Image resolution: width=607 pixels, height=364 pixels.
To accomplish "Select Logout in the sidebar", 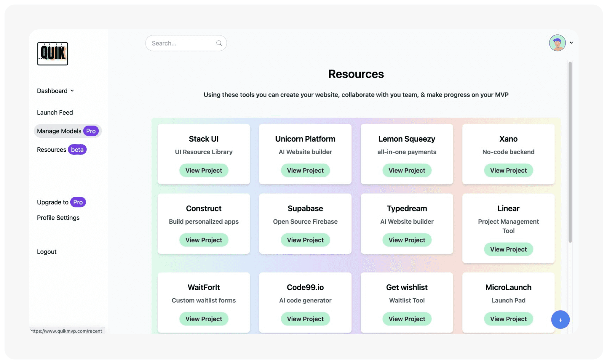I will point(47,252).
